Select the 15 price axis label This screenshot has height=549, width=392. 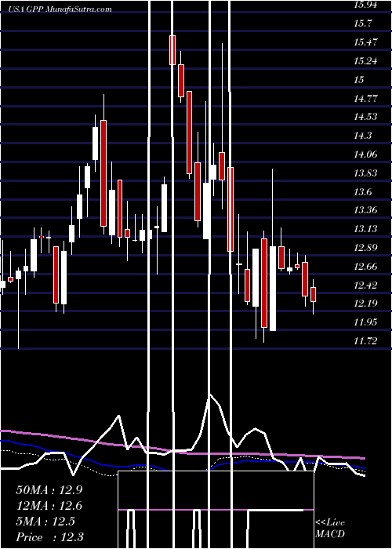[x=359, y=80]
